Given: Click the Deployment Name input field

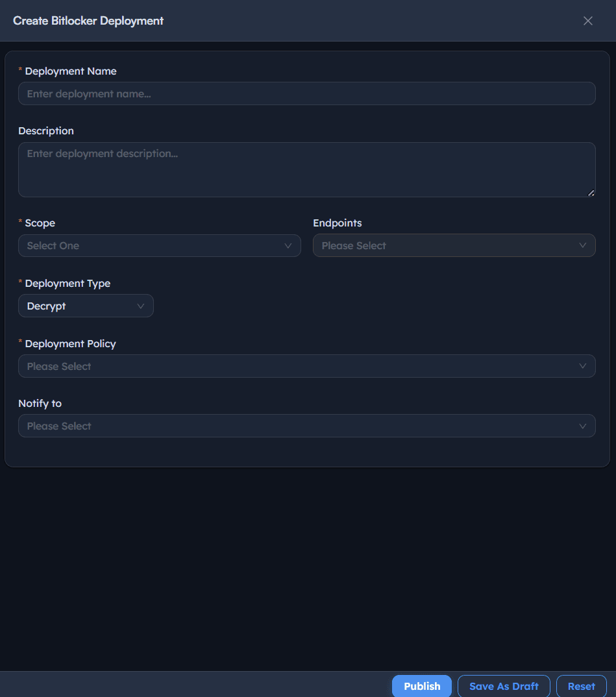Looking at the screenshot, I should point(306,93).
